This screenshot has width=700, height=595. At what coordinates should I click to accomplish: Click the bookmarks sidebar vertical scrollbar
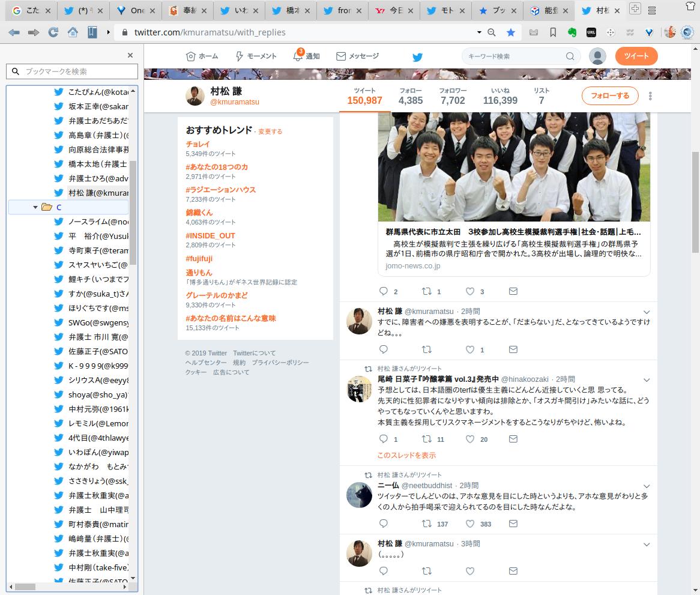coord(133,212)
